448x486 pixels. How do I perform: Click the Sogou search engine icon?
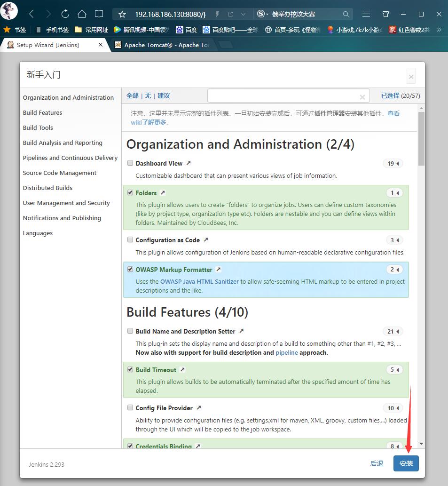(261, 14)
